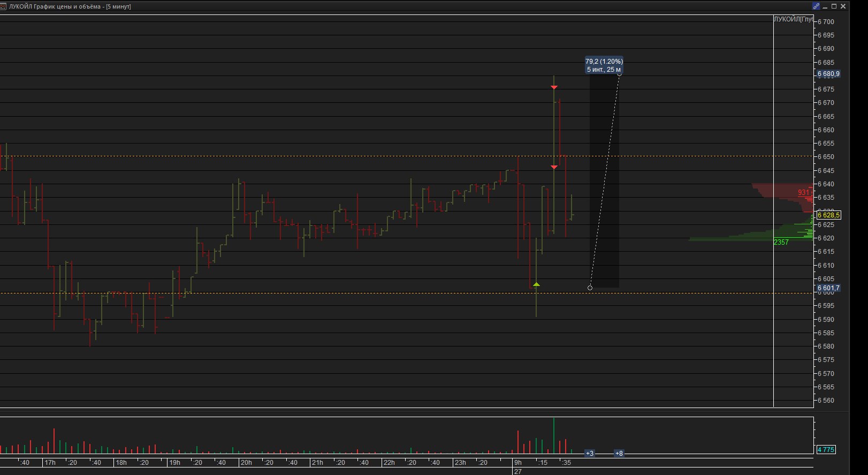868x475 pixels.
Task: Click the green 2357 volume profile label
Action: 781,243
